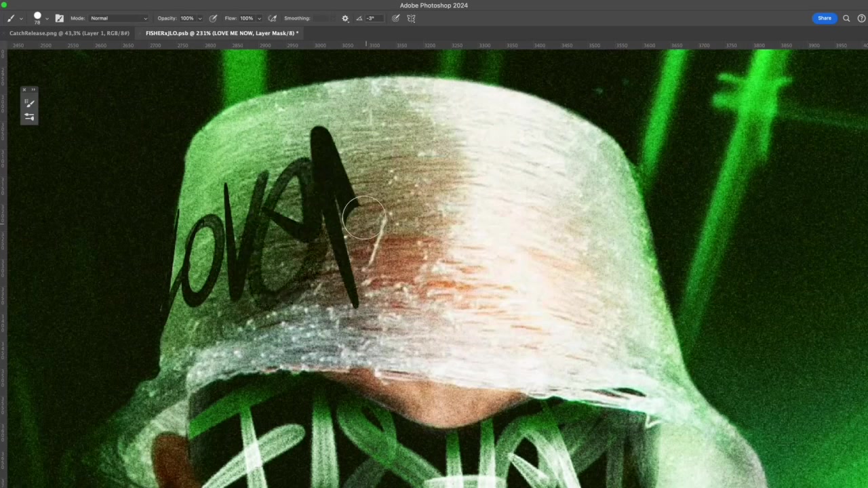Click the Flow label text
The width and height of the screenshot is (868, 488).
click(231, 18)
